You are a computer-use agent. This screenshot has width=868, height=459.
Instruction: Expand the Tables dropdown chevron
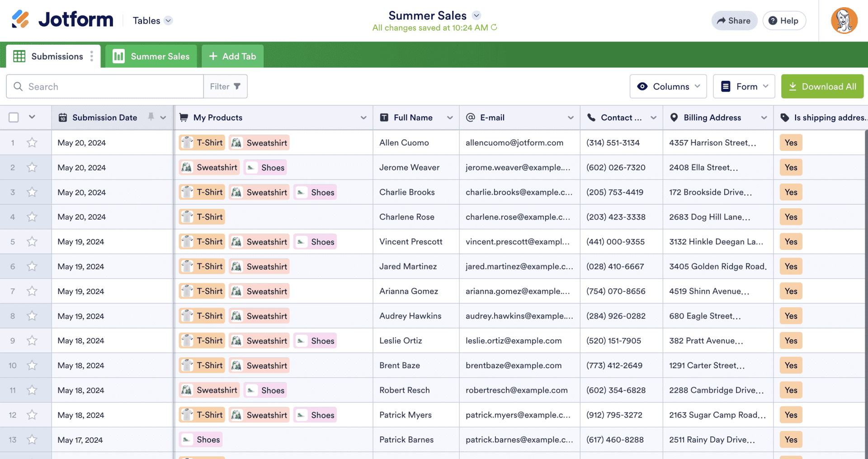pos(168,20)
